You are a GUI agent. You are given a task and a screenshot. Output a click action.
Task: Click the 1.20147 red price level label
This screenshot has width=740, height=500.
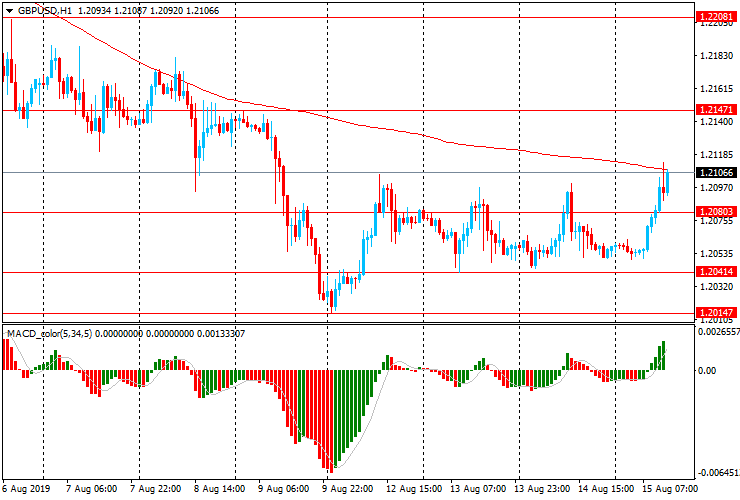(716, 313)
